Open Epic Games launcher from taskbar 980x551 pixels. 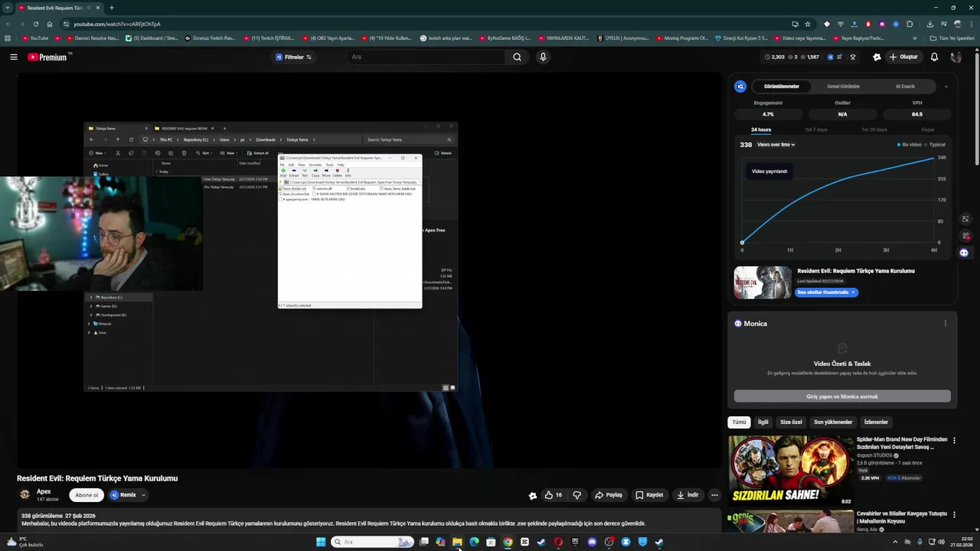tap(575, 542)
